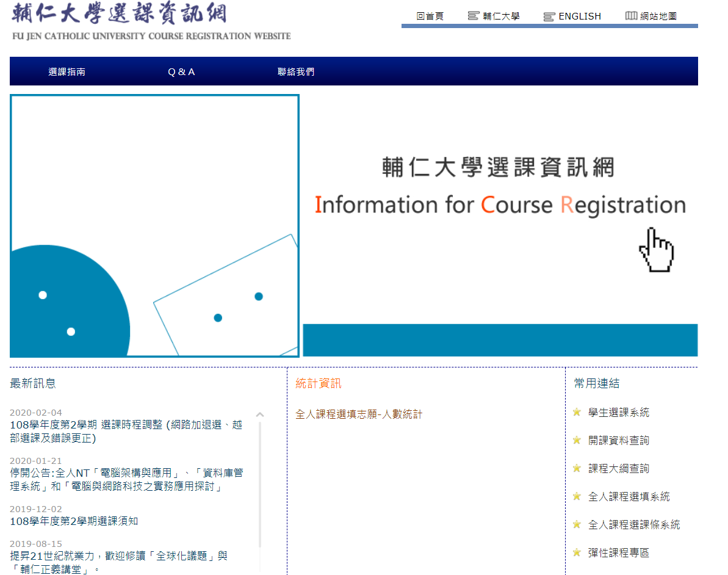Image resolution: width=728 pixels, height=575 pixels.
Task: Click the 2020-02-04 news date
Action: (36, 413)
